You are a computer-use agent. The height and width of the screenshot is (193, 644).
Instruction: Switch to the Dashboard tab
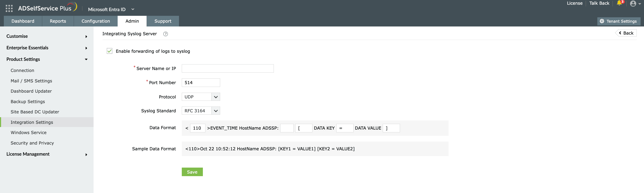[x=23, y=21]
